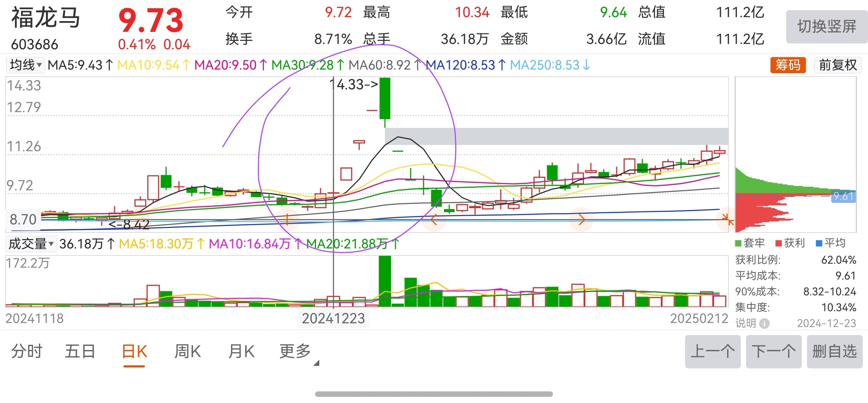Switch to the 周K weekly chart tab

[187, 352]
